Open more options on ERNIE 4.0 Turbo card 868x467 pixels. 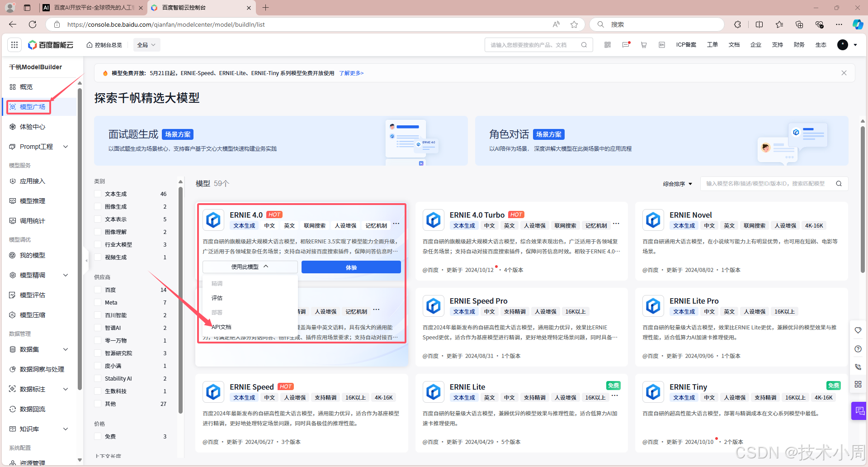(x=616, y=224)
